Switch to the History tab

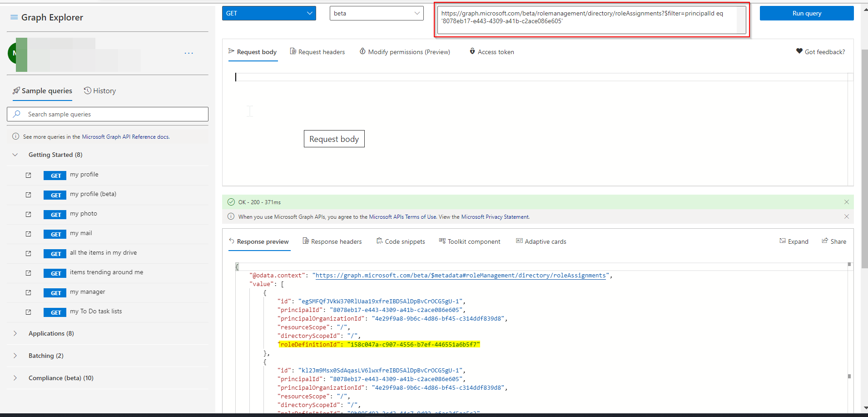click(100, 91)
